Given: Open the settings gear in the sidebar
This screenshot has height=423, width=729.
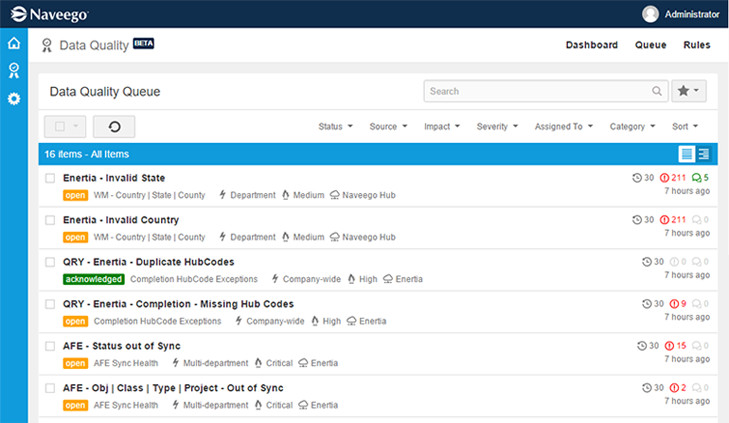Looking at the screenshot, I should (14, 99).
